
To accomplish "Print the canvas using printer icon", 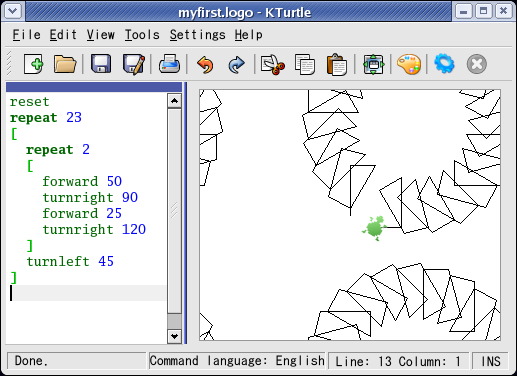I will [x=170, y=64].
